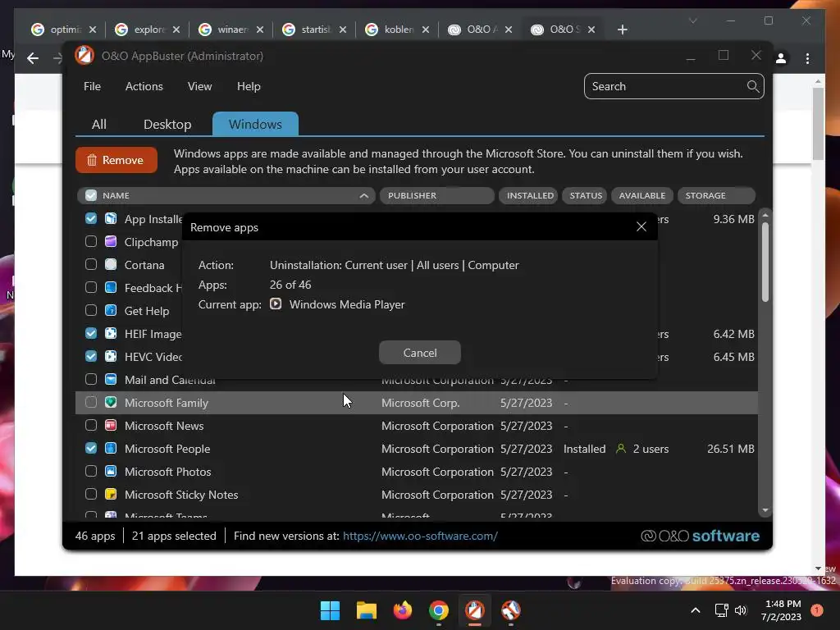Click the Mail and Calendar app icon
Screen dimensions: 840x630
tap(111, 379)
